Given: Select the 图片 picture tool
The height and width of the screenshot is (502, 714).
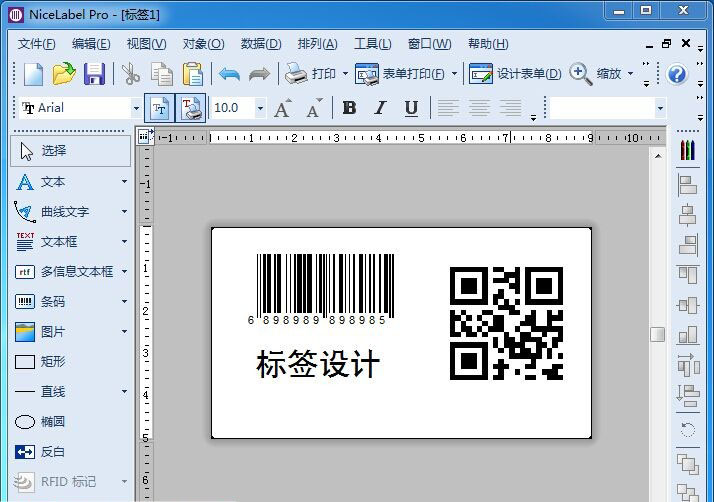Looking at the screenshot, I should [71, 332].
